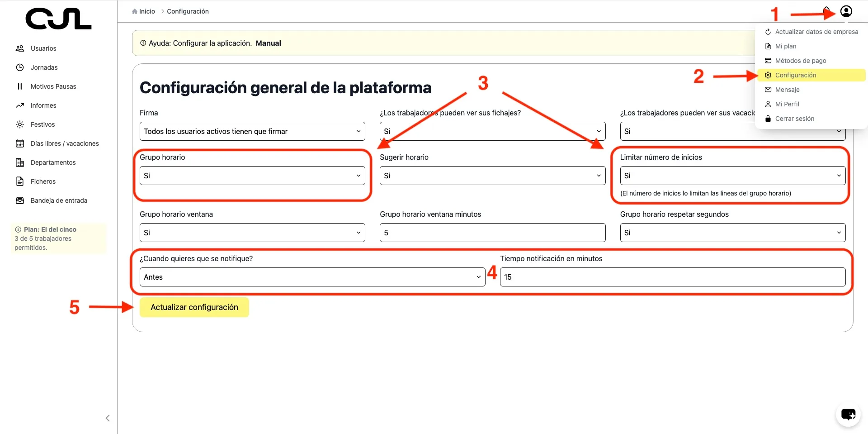This screenshot has height=434, width=868.
Task: Select Mensaje menu entry
Action: (811, 90)
